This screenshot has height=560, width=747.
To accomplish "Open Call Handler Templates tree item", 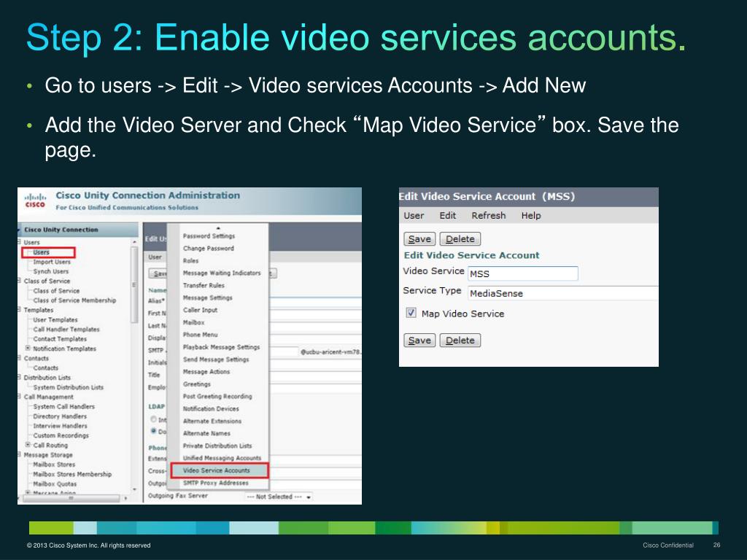I will tap(66, 329).
